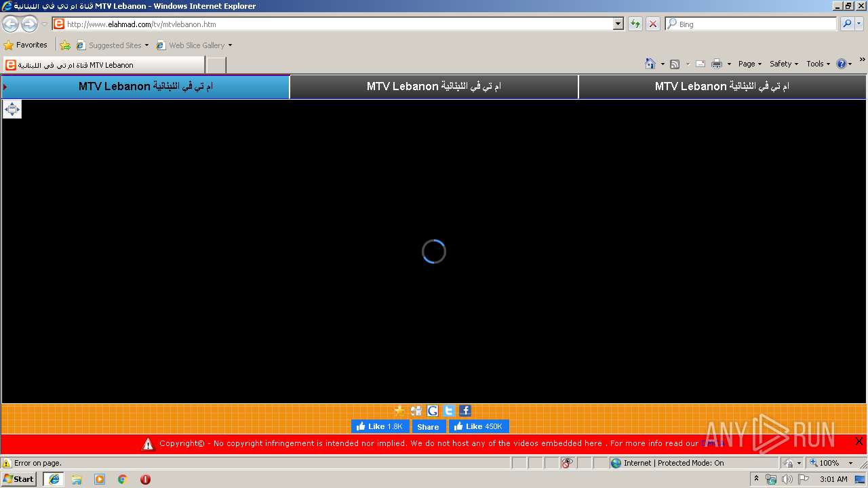Viewport: 868px width, 488px height.
Task: Open Windows Explorer from taskbar
Action: [77, 479]
